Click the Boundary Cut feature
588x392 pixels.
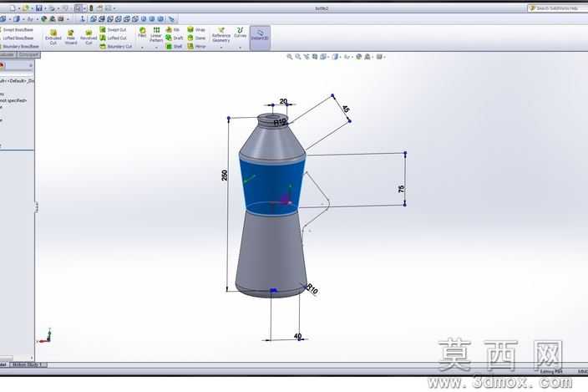click(116, 47)
